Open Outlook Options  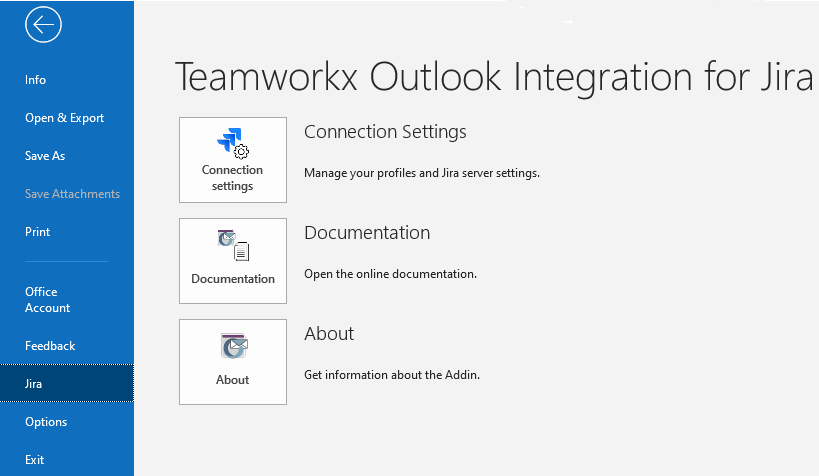46,422
